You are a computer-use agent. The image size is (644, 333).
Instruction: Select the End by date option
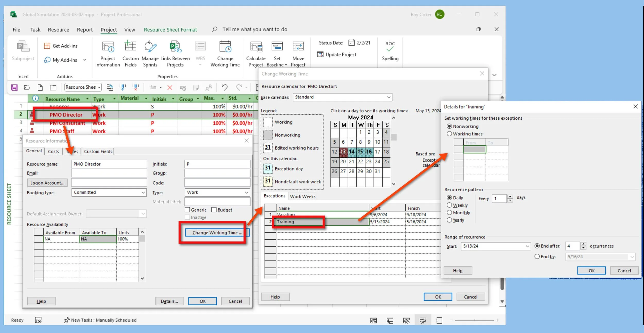click(537, 256)
